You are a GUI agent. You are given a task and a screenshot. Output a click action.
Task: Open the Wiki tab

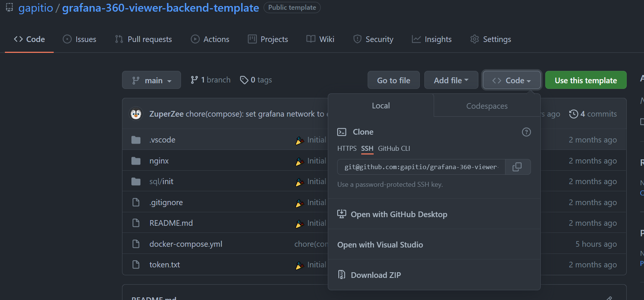[320, 39]
